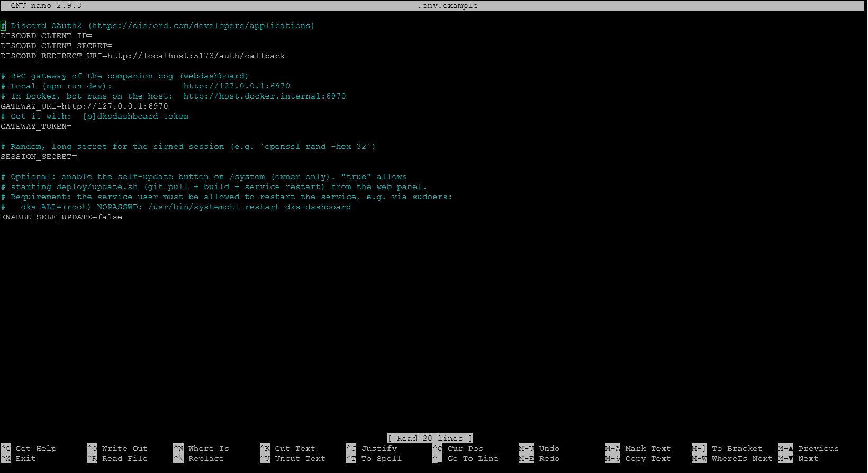Screen dimensions: 868x473
Task: Click the GNU nano 2.9.8 version text
Action: tap(46, 6)
